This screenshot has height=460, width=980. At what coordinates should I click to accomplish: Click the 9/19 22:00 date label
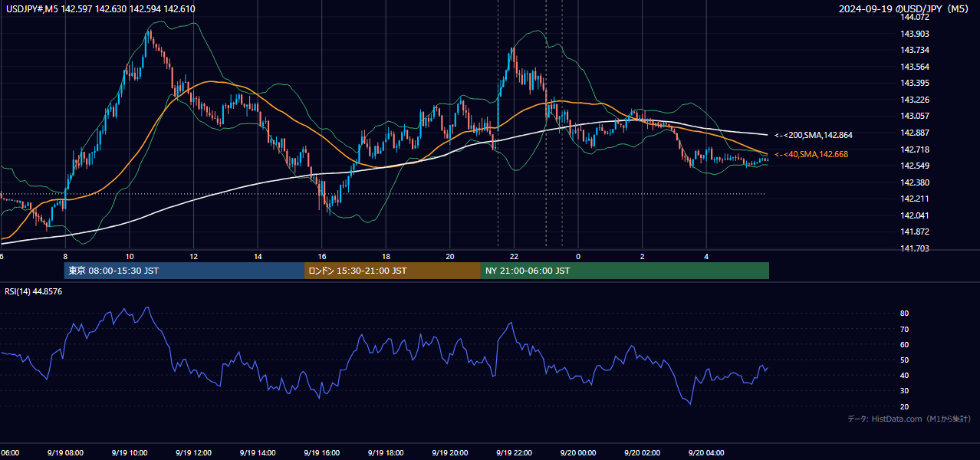click(x=515, y=453)
